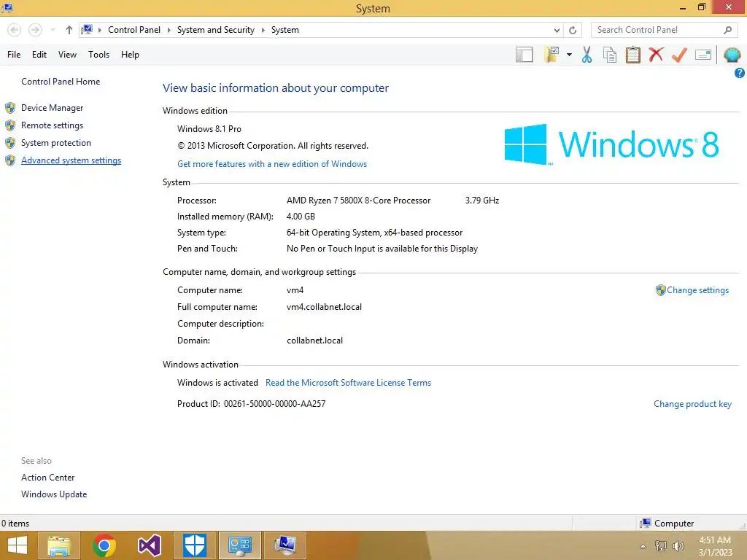Open the Edit menu

[39, 54]
